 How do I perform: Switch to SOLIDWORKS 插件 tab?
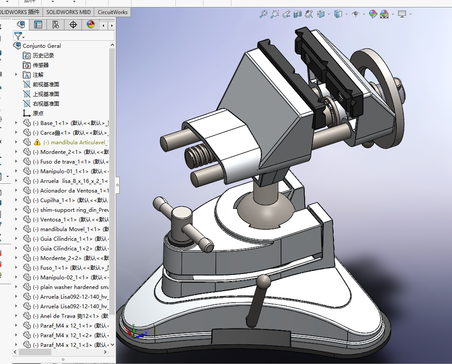pos(20,12)
